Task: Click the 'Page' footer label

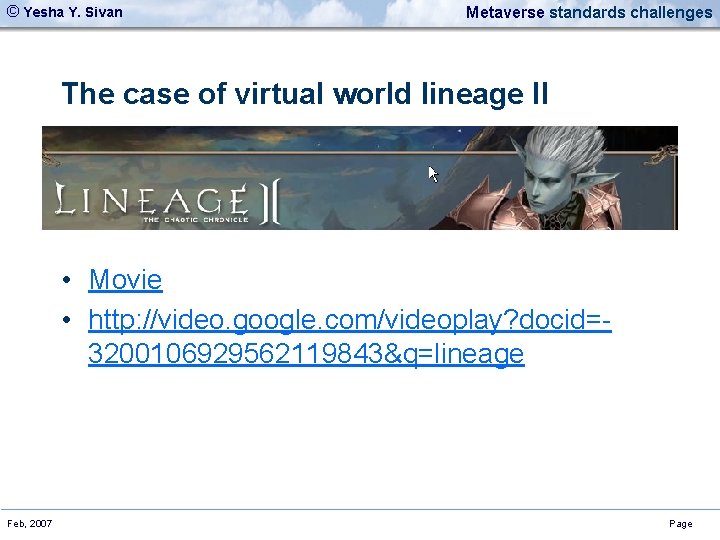Action: click(681, 524)
